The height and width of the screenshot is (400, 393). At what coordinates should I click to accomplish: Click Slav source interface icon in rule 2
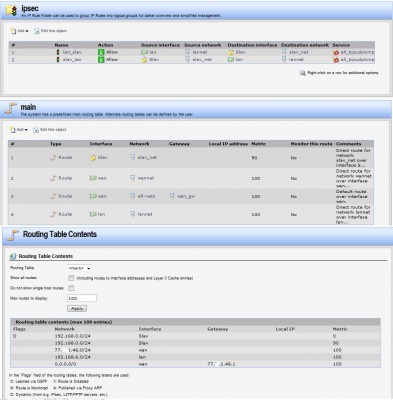(144, 60)
